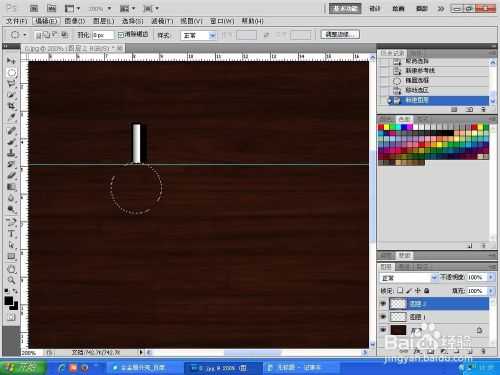Select the Pen tool
Viewport: 500px width, 375px height.
pyautogui.click(x=11, y=222)
